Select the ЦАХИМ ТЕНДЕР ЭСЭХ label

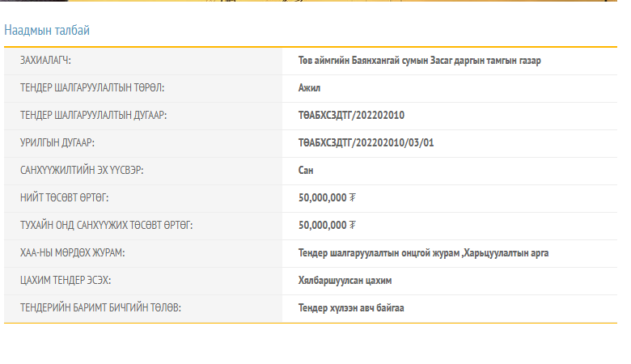coord(66,280)
